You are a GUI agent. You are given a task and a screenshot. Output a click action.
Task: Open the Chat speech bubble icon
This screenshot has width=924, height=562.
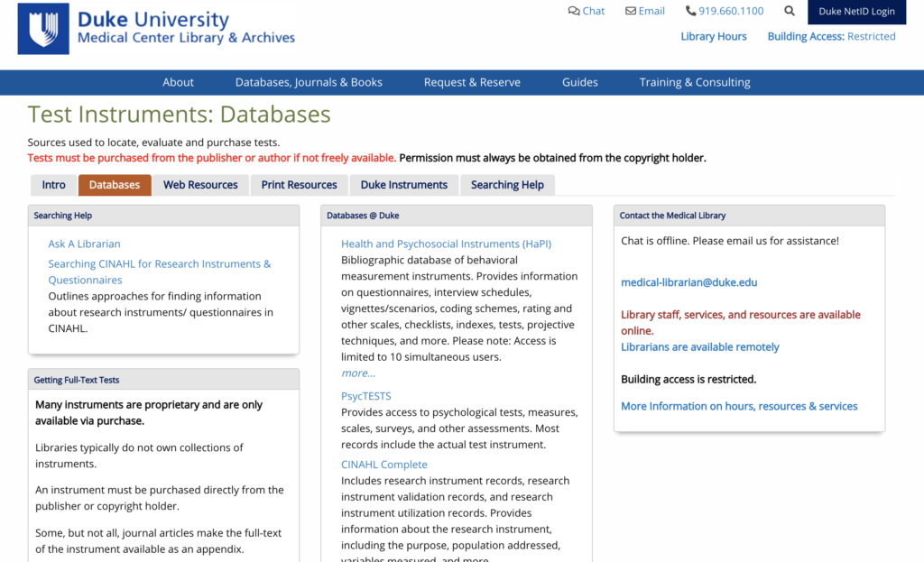(573, 11)
